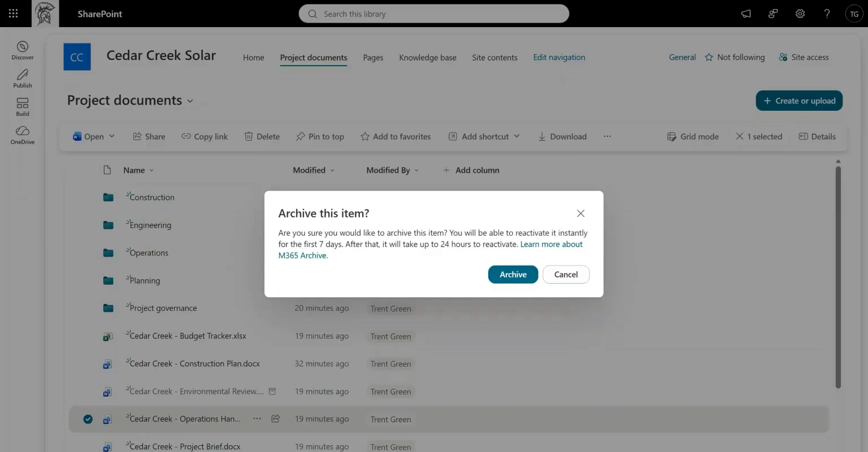Open Build in the left rail

(23, 107)
